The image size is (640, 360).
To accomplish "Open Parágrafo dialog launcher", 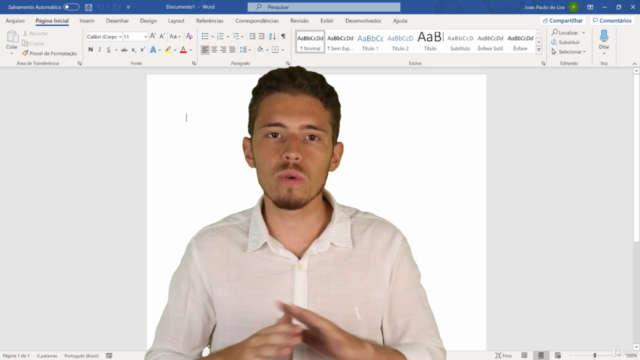I will coord(288,63).
